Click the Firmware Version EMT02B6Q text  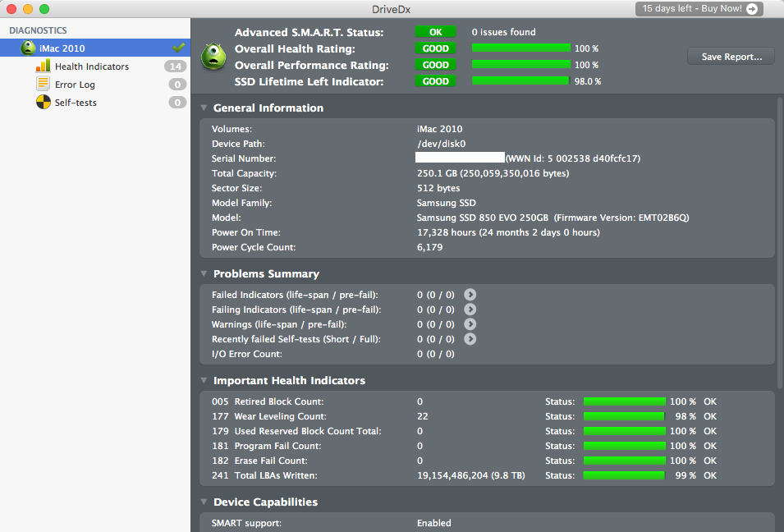click(621, 218)
